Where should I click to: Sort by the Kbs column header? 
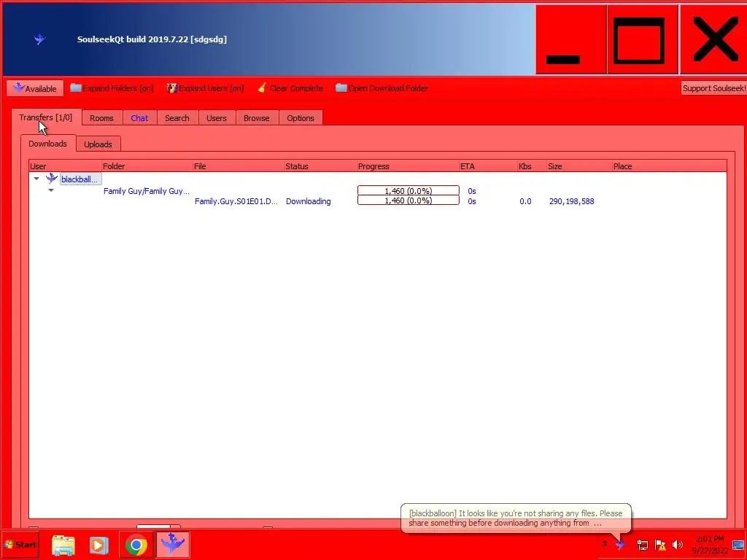click(532, 166)
